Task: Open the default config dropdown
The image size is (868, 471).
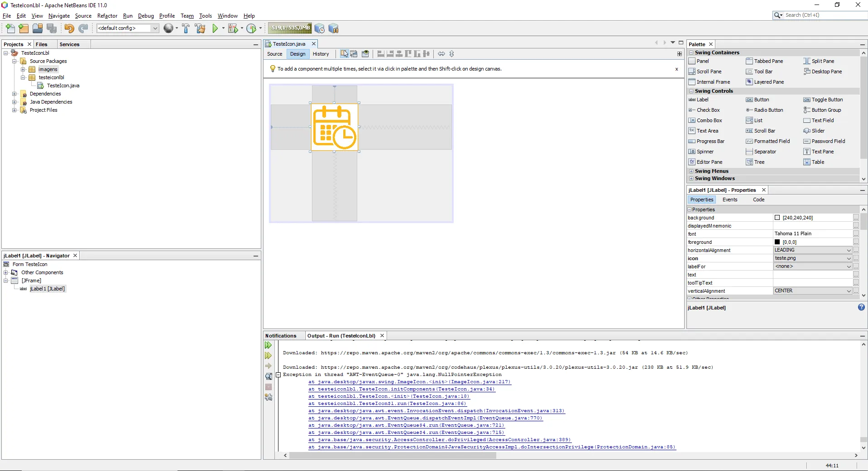Action: click(155, 28)
